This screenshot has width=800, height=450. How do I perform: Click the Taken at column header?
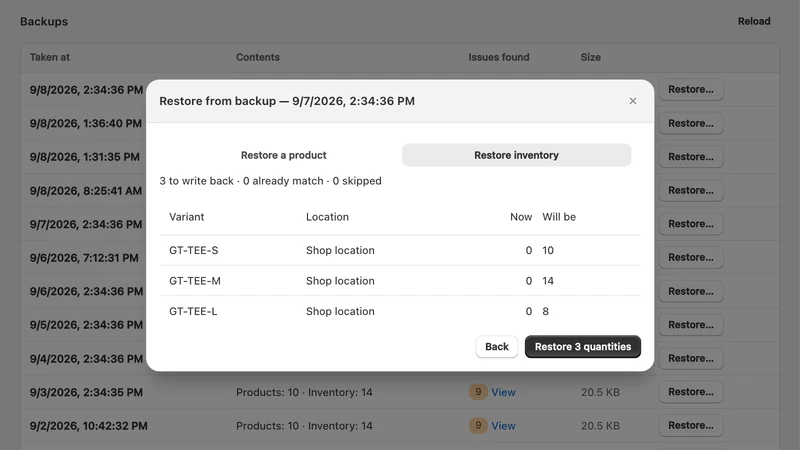point(49,57)
